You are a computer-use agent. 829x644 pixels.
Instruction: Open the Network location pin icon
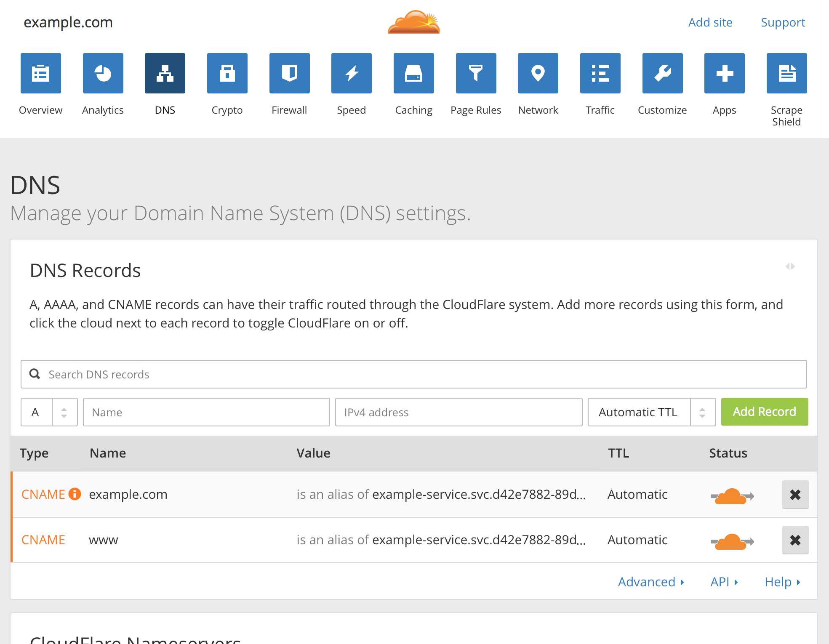[x=538, y=73]
